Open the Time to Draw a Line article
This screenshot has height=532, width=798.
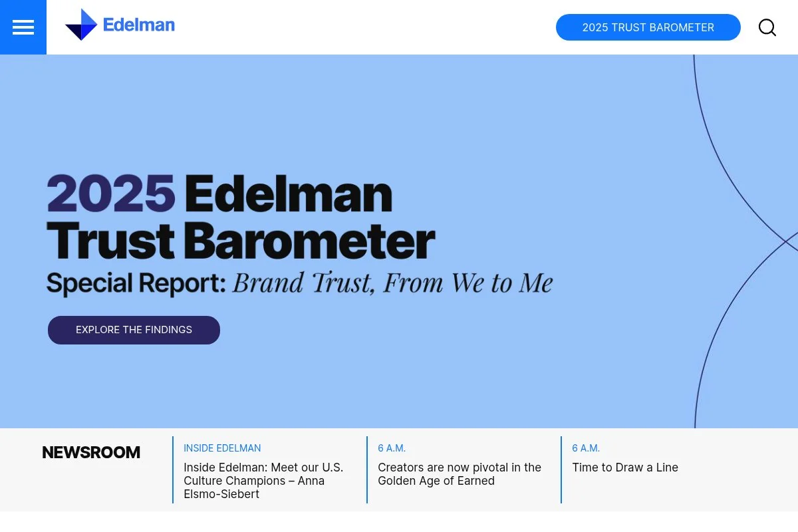[624, 467]
